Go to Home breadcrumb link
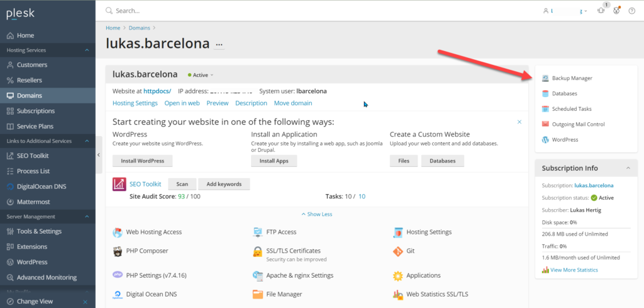644x308 pixels. click(113, 28)
